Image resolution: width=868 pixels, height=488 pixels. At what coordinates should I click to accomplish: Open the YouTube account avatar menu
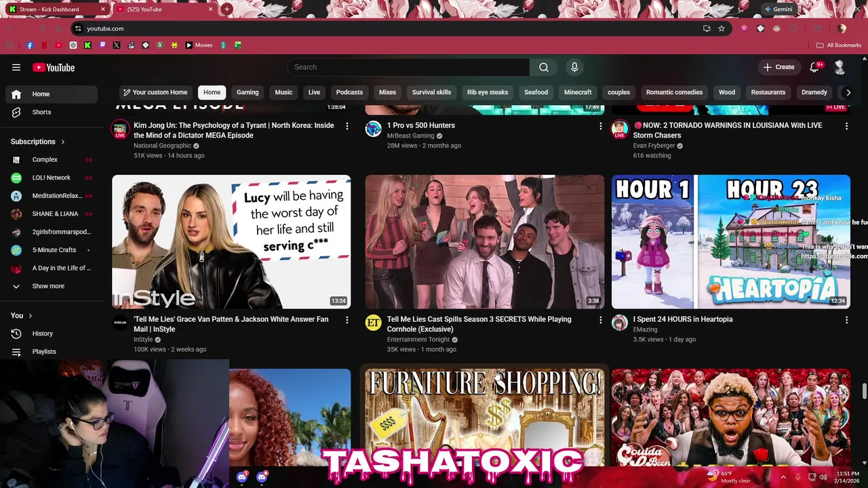click(840, 67)
